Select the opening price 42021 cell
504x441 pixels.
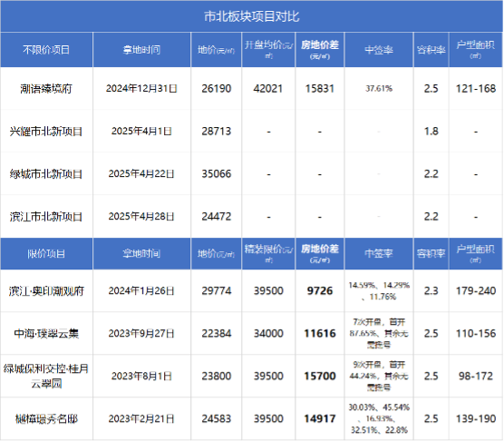click(268, 88)
